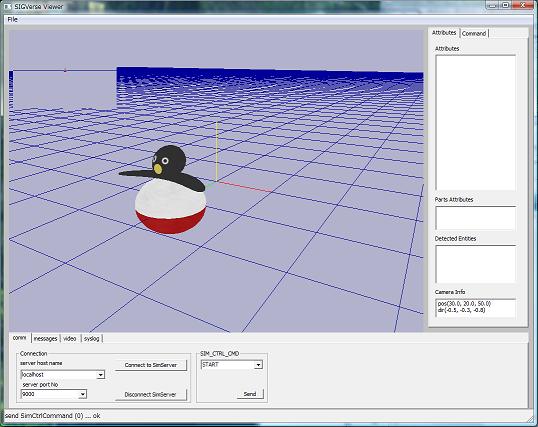
Task: Switch to the Command tab
Action: coord(474,33)
